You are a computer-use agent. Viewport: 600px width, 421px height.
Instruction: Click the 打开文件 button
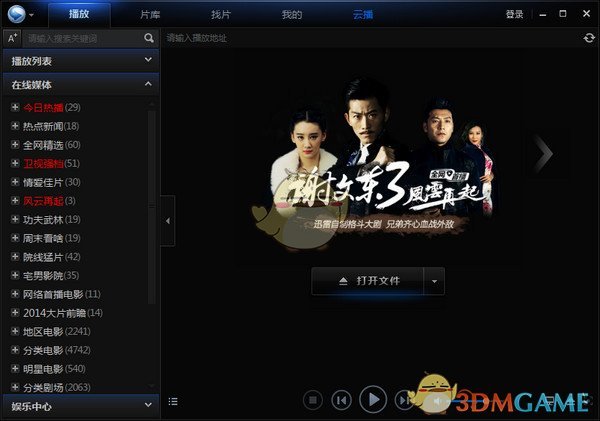point(367,281)
